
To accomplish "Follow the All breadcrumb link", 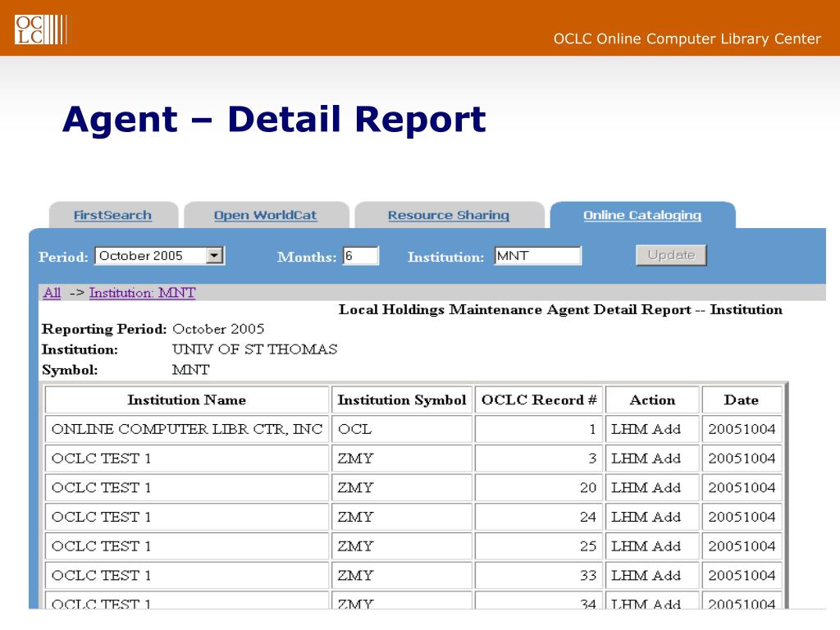I will (52, 293).
